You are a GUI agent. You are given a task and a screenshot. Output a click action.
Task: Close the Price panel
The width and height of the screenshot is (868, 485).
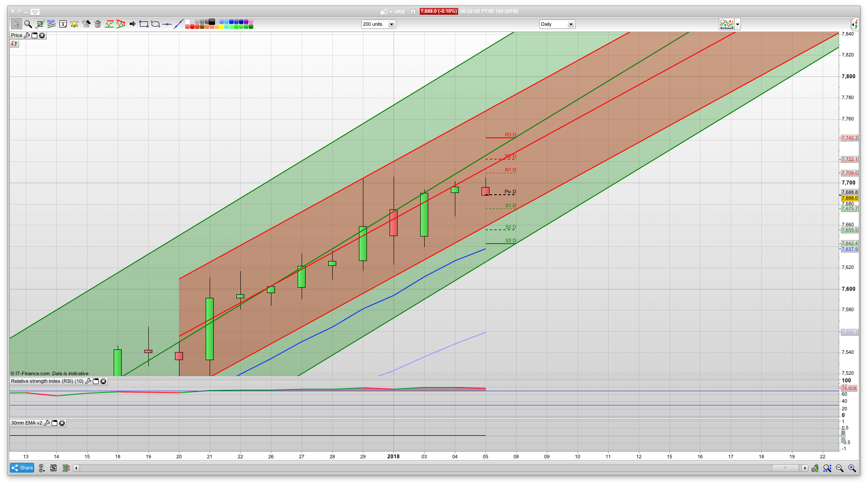(42, 35)
